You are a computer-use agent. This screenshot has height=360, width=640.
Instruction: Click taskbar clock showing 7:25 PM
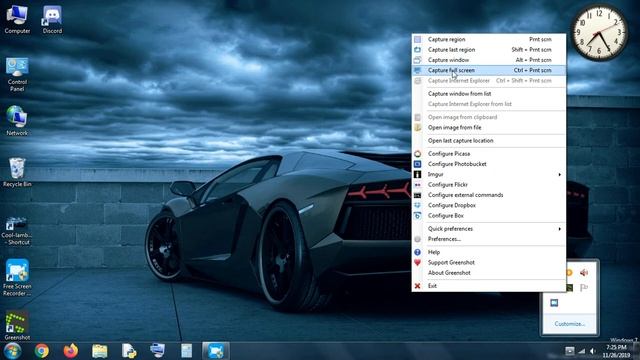point(616,351)
